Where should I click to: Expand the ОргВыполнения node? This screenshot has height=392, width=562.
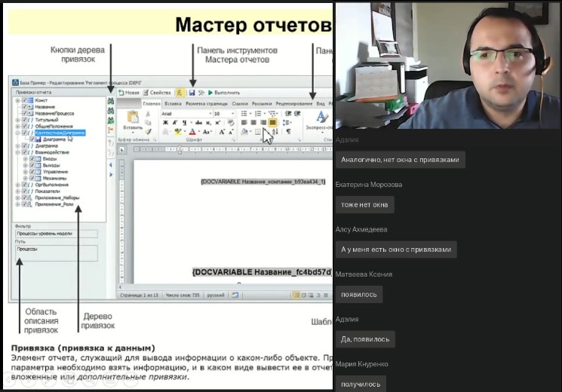[17, 185]
